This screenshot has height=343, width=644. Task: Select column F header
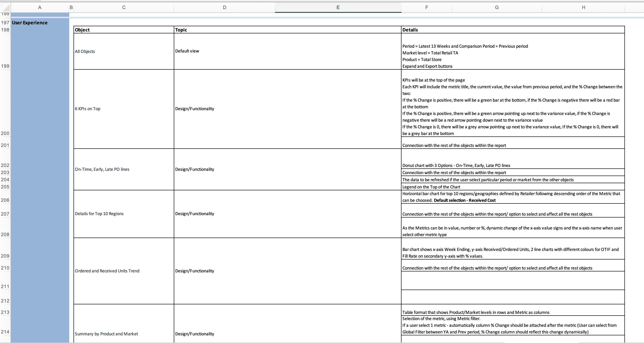point(427,7)
